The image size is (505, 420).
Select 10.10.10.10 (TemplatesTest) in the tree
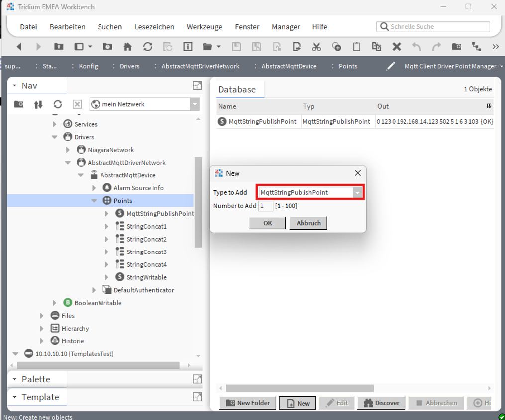[75, 354]
